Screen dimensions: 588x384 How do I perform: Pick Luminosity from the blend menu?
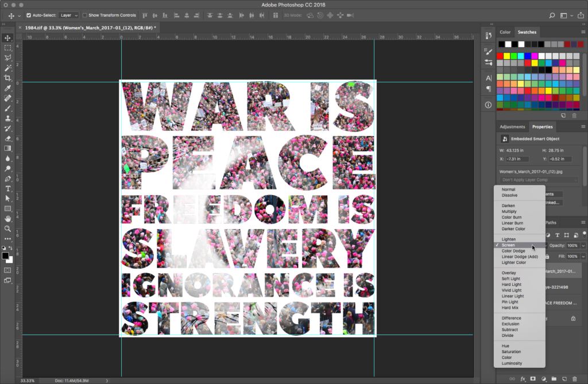(x=511, y=363)
